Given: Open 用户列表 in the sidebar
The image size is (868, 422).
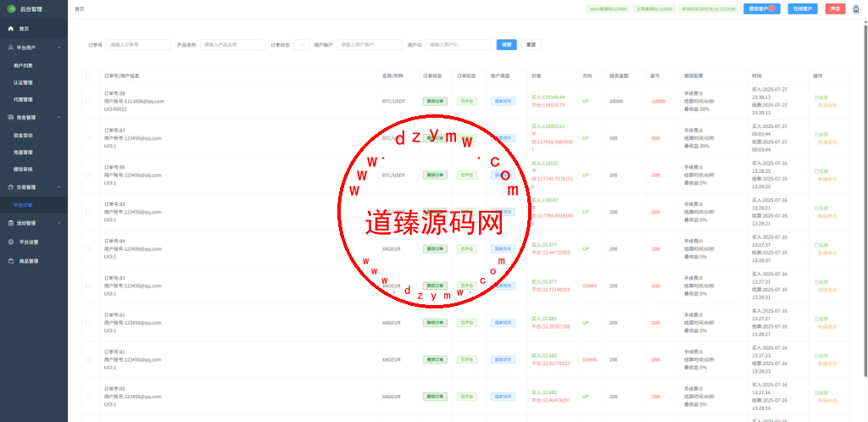Looking at the screenshot, I should click(x=34, y=65).
